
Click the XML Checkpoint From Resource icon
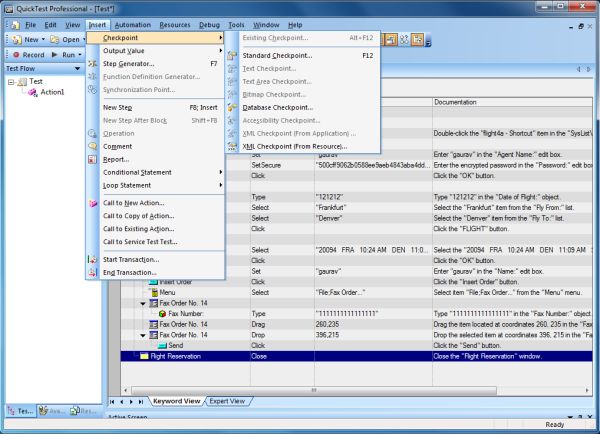[x=232, y=147]
